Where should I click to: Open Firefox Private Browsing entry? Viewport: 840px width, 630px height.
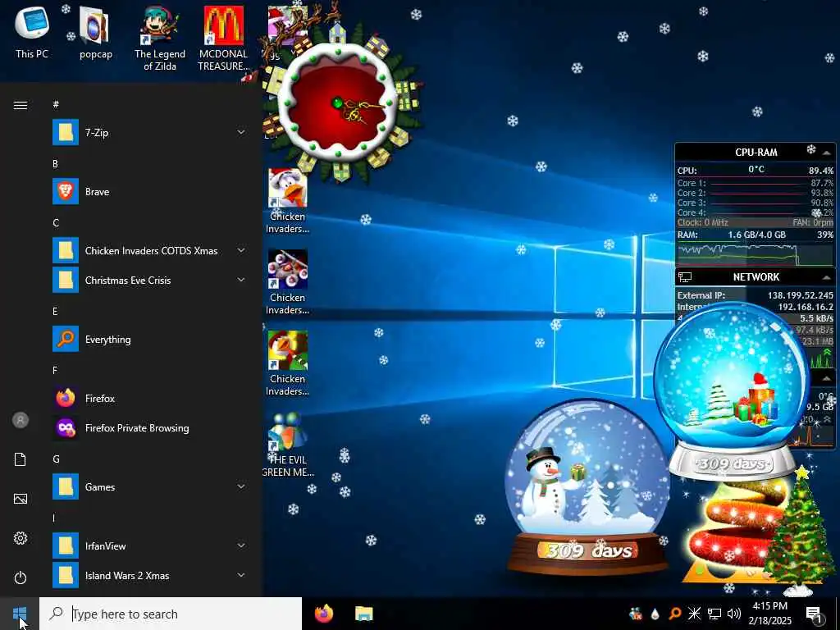149,427
